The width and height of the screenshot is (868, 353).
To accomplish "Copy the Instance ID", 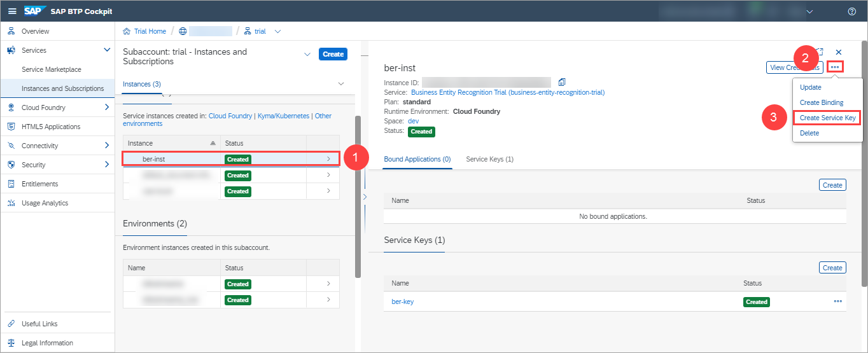I will click(x=561, y=82).
